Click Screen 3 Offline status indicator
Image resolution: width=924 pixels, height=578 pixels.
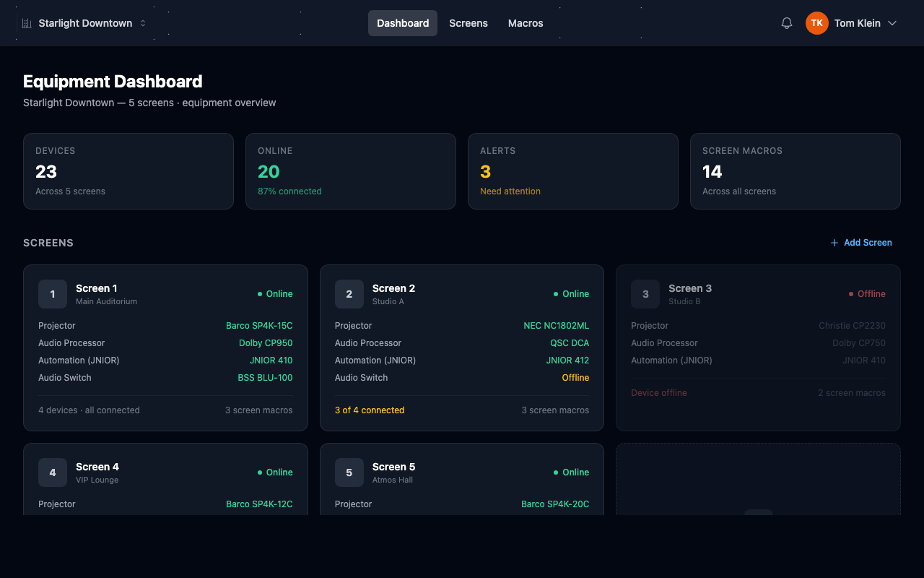[867, 294]
